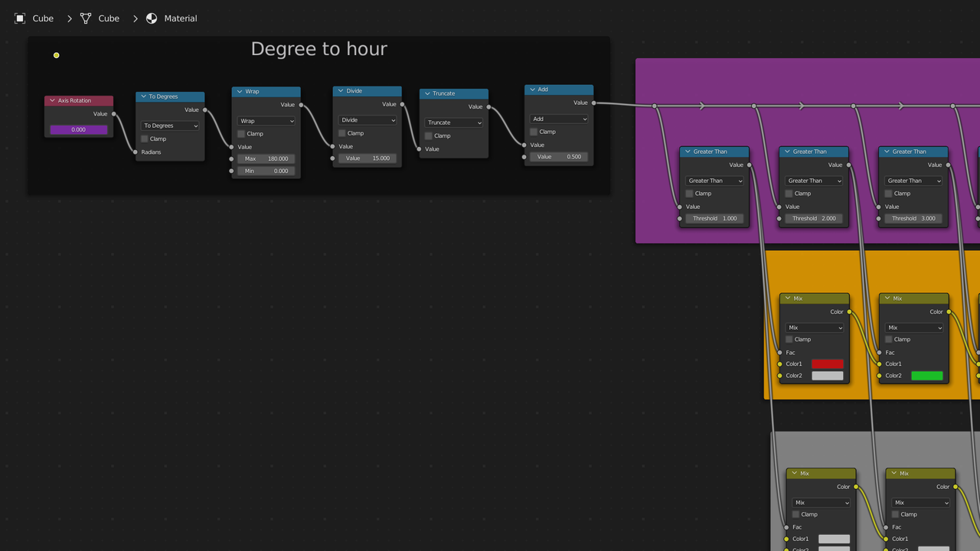
Task: Click the Cube mesh data icon in breadcrumb
Action: click(x=86, y=18)
